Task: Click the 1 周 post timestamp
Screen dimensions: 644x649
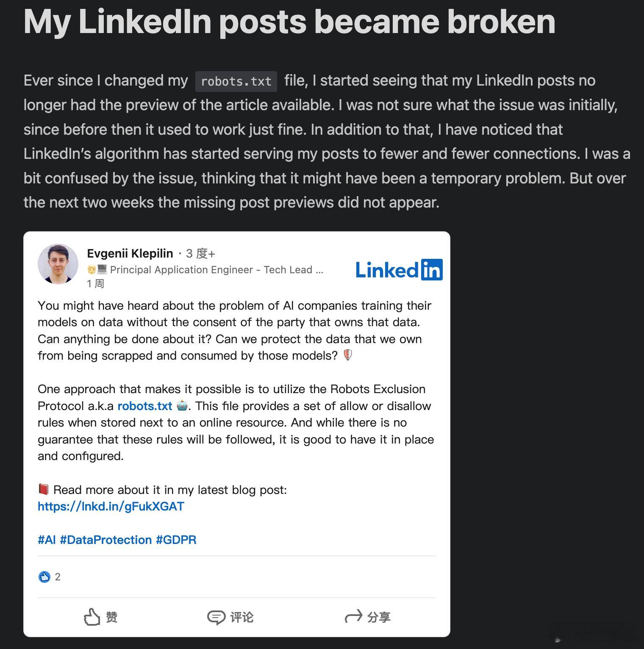Action: point(96,283)
